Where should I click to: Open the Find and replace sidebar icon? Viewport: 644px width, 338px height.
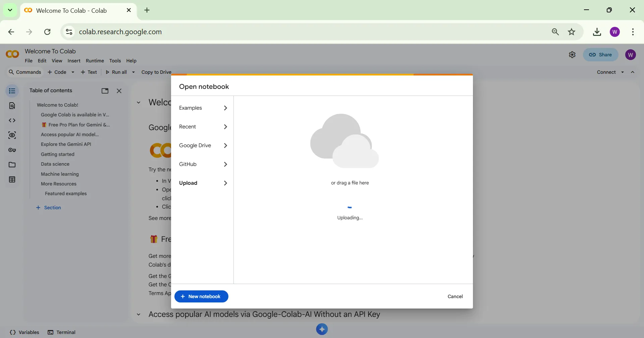12,106
